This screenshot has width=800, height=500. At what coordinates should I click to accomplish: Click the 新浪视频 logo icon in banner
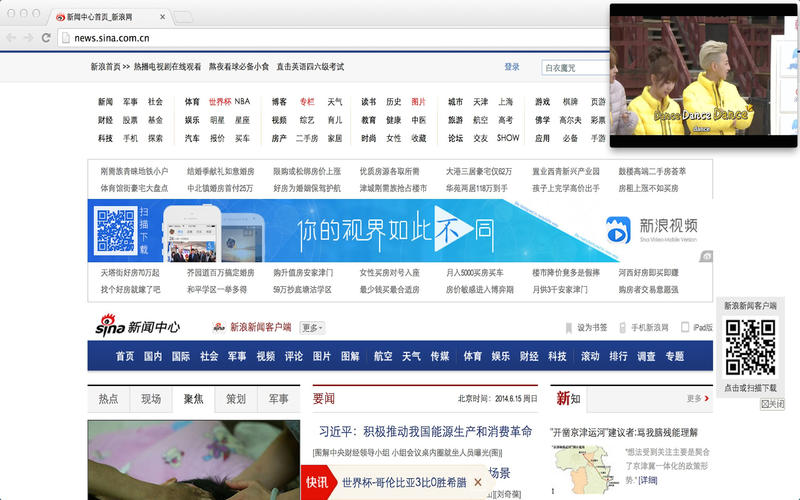[618, 230]
